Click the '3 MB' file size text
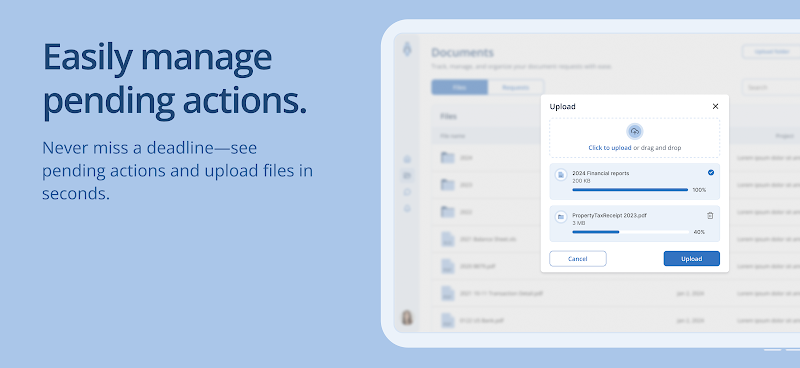The height and width of the screenshot is (368, 800). [x=579, y=223]
